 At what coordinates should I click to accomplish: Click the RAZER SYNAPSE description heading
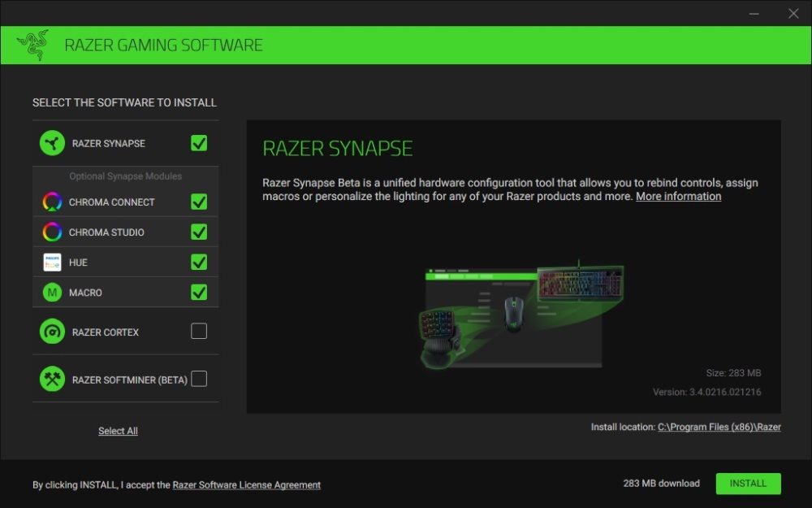(338, 149)
